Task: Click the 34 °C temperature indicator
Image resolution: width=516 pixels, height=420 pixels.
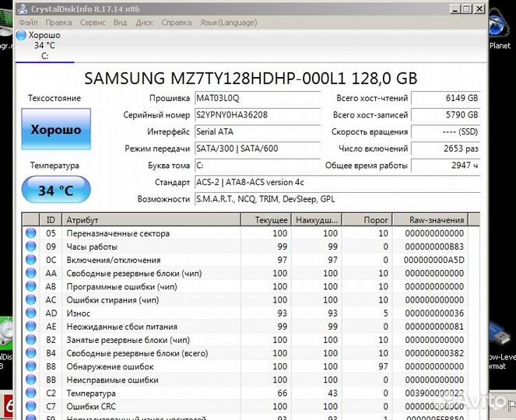Action: pos(56,190)
